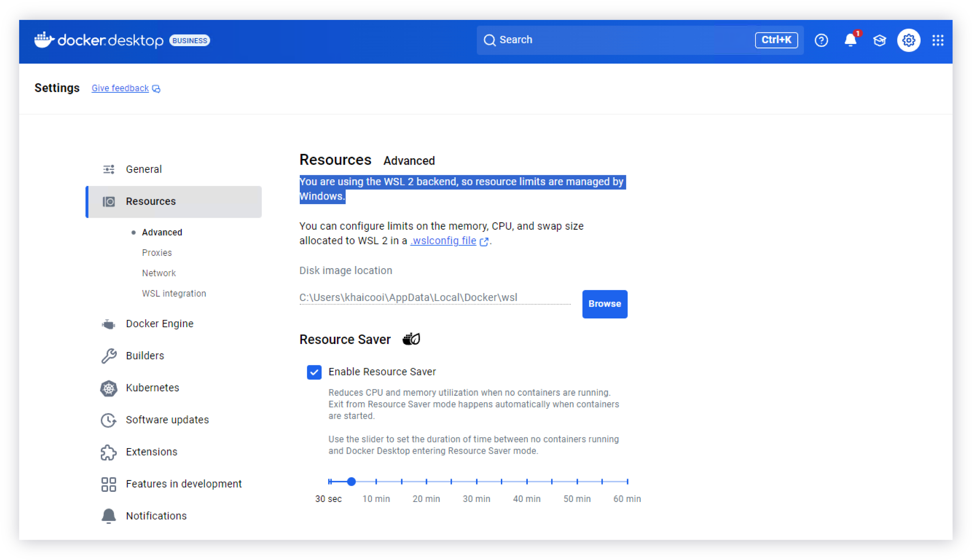This screenshot has height=560, width=972.
Task: Open the .wslconfig file link
Action: pyautogui.click(x=443, y=241)
